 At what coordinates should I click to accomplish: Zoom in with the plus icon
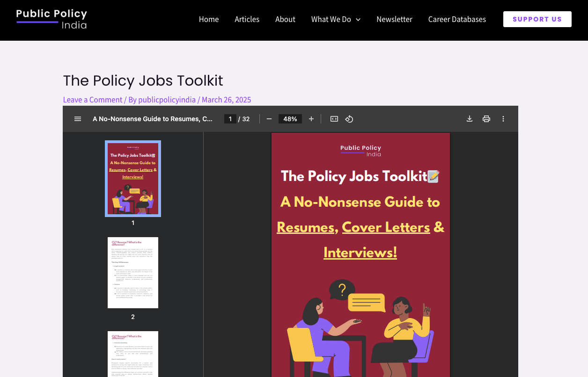[x=311, y=119]
